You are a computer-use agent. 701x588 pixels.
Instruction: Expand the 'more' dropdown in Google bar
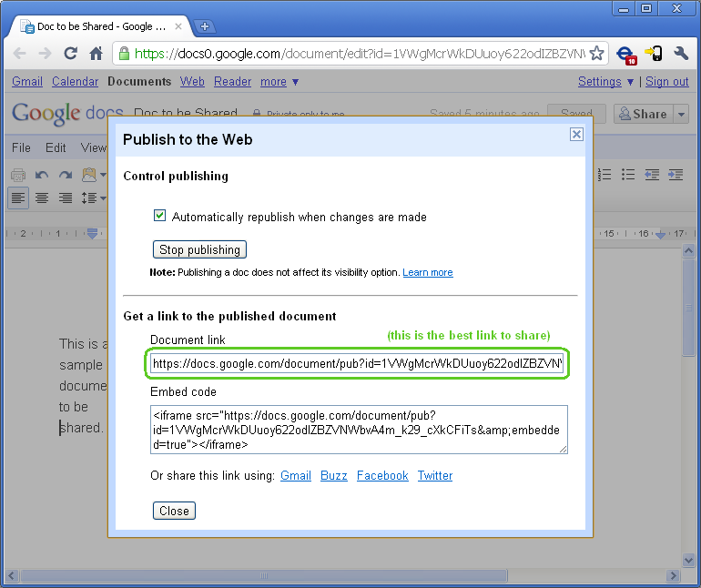(279, 82)
